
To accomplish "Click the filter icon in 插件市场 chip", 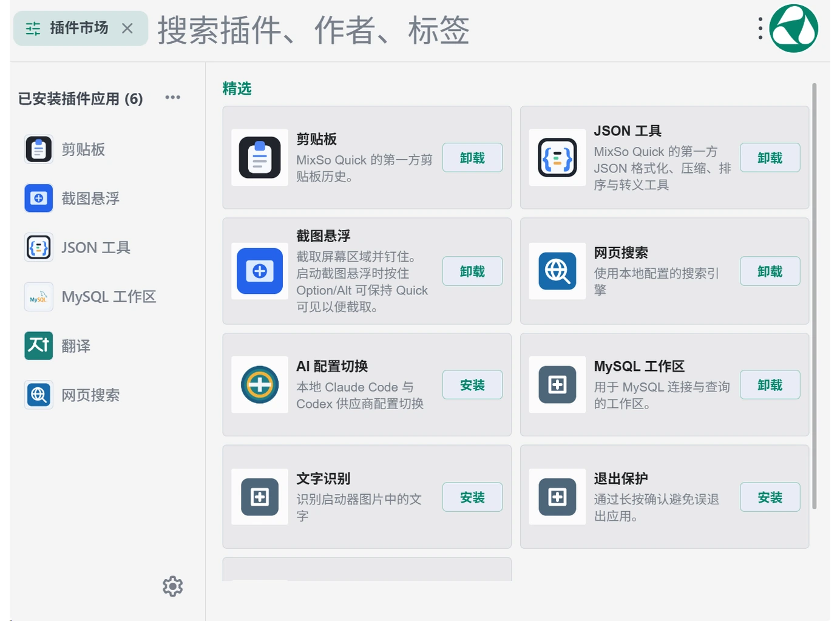I will [33, 29].
